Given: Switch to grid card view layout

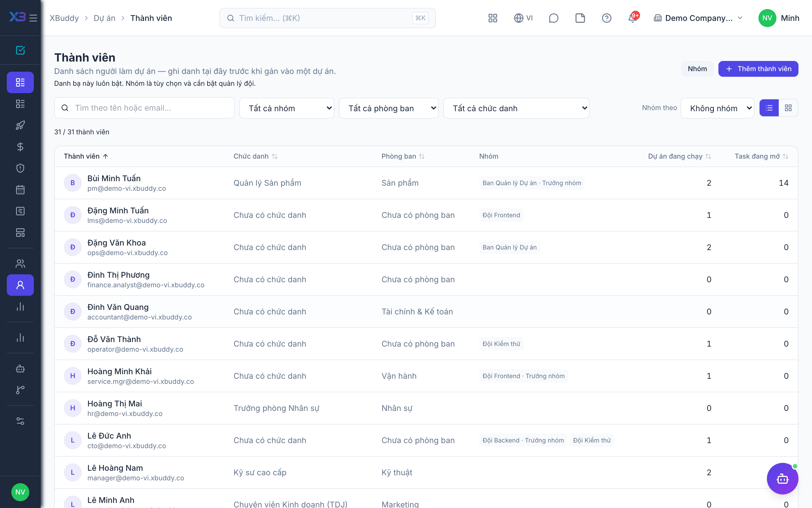Looking at the screenshot, I should click(x=788, y=108).
